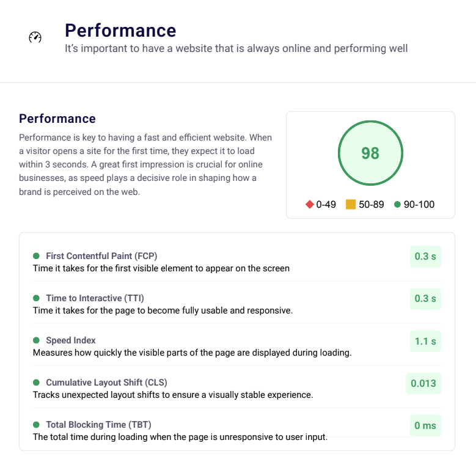Select the Speed Index metric title

[x=71, y=340]
